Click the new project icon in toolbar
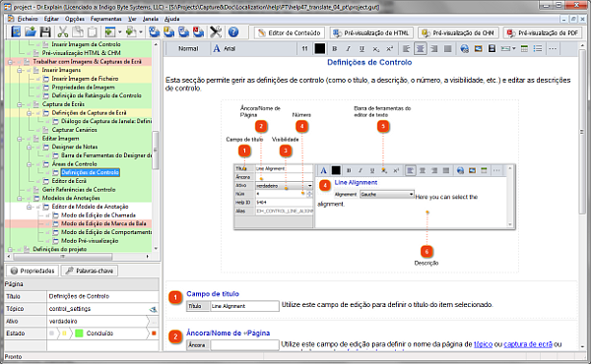 pyautogui.click(x=16, y=32)
